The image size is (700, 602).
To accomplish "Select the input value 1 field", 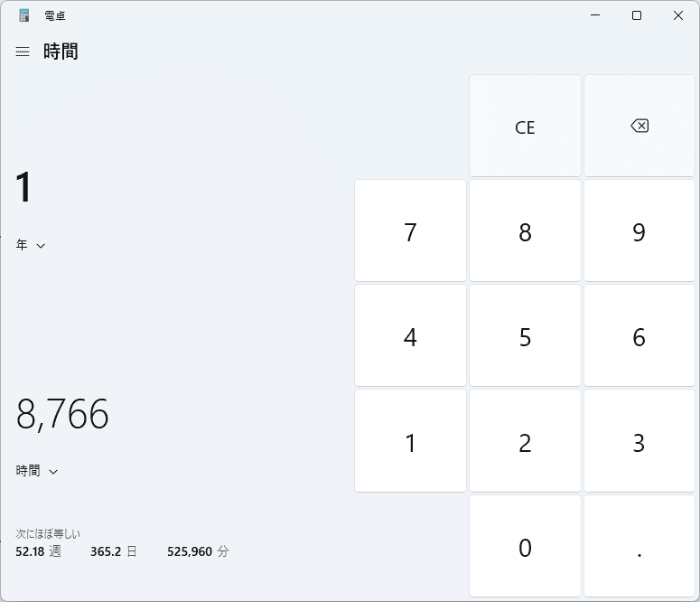I will click(x=24, y=188).
